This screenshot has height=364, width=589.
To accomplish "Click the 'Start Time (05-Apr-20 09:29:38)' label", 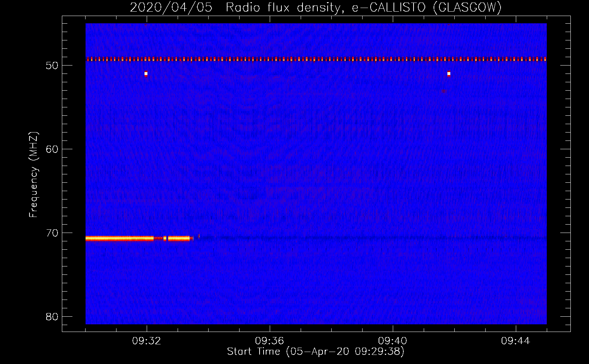I will tap(316, 351).
